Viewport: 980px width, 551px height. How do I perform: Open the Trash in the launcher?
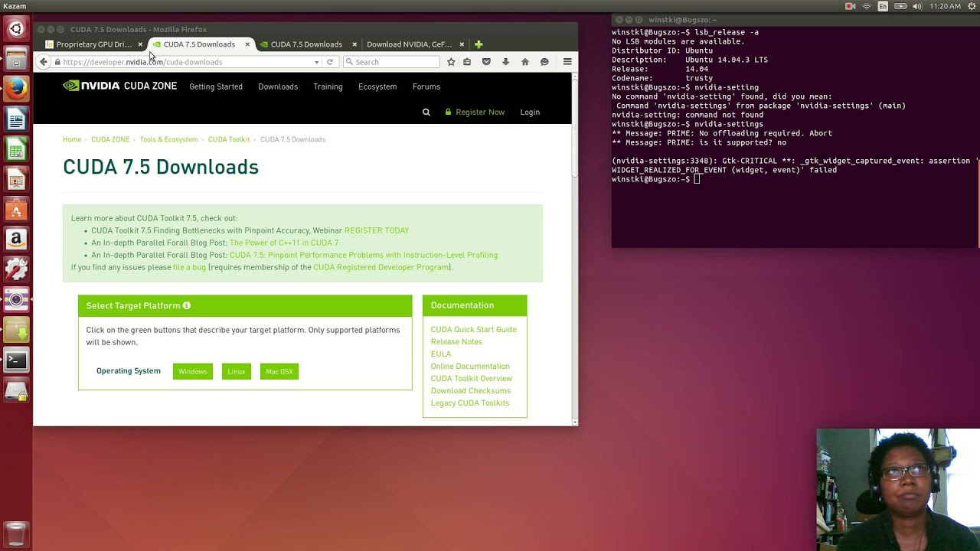(16, 533)
